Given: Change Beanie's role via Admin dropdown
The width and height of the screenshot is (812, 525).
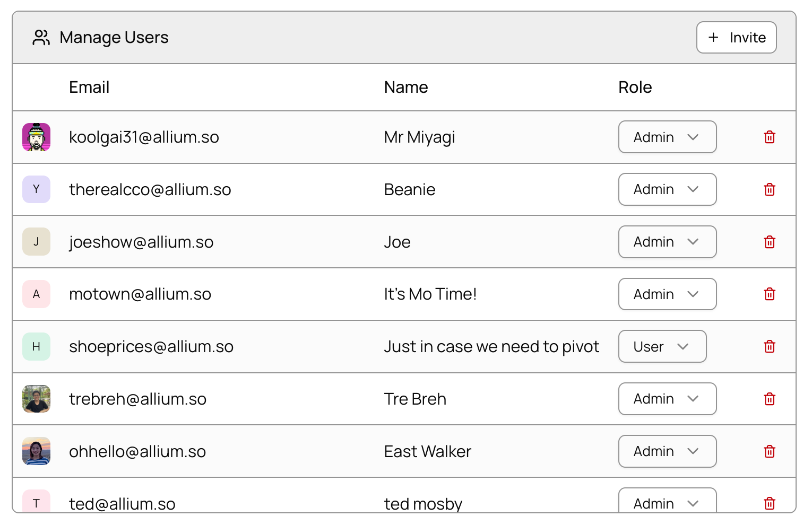Looking at the screenshot, I should coord(667,189).
